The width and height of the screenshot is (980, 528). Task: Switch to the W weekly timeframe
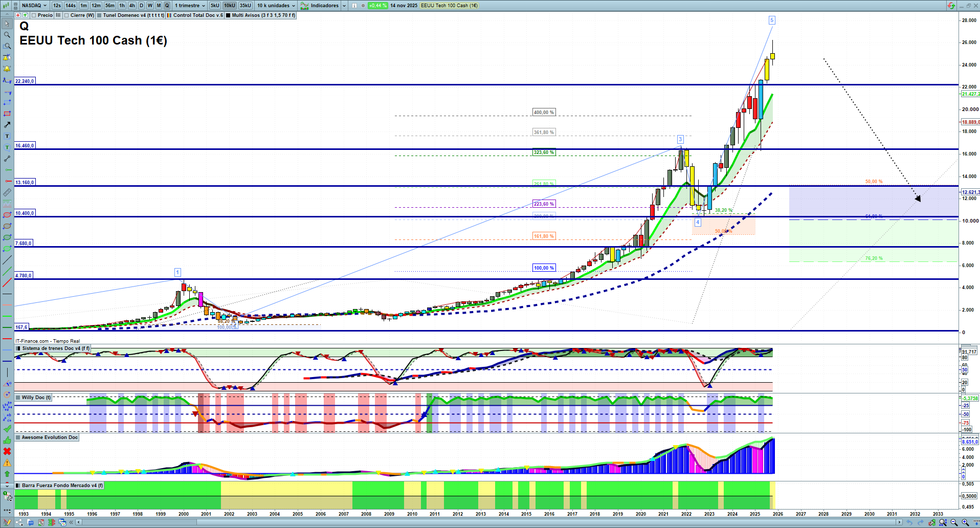(150, 6)
